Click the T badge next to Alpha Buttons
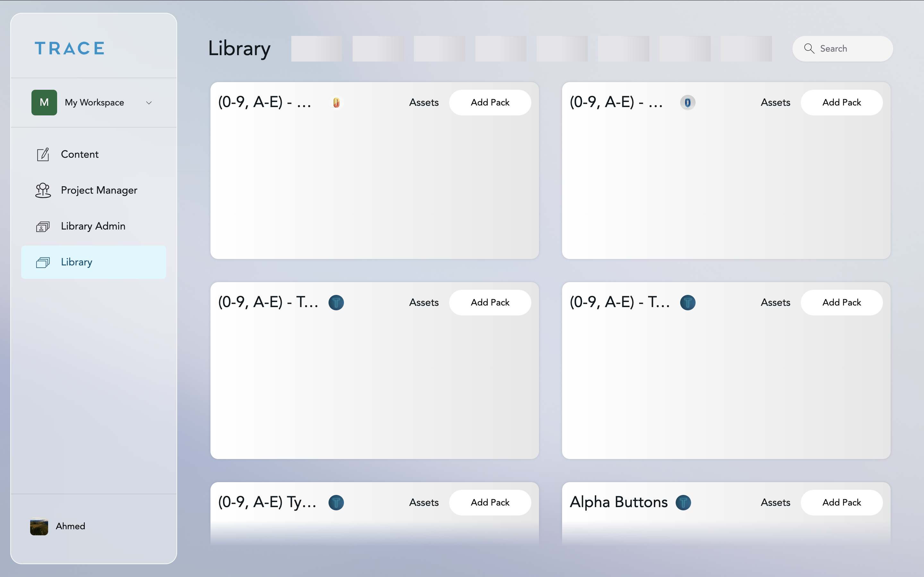Viewport: 924px width, 577px height. tap(682, 503)
